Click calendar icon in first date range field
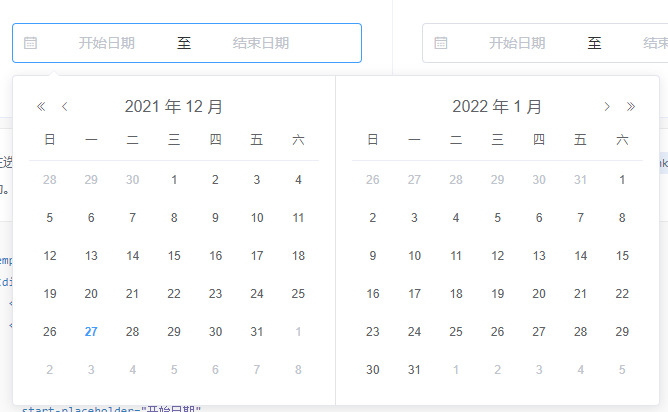This screenshot has width=668, height=412. (x=30, y=43)
